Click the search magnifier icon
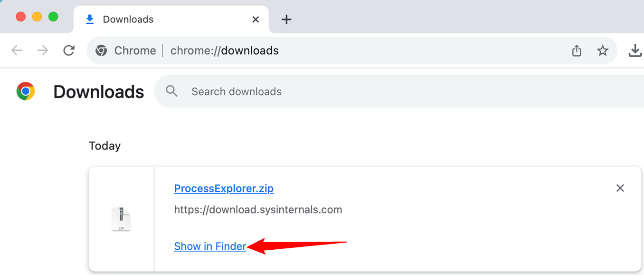 coord(171,91)
